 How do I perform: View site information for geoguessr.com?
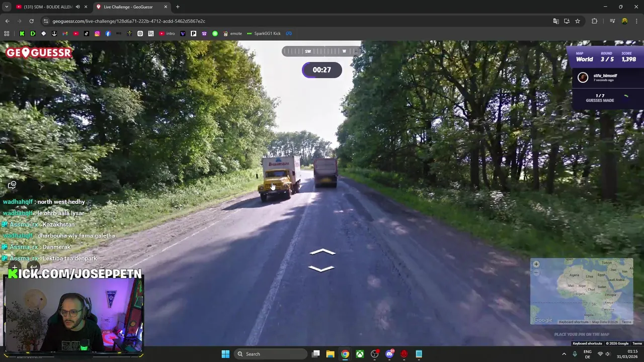[x=46, y=21]
